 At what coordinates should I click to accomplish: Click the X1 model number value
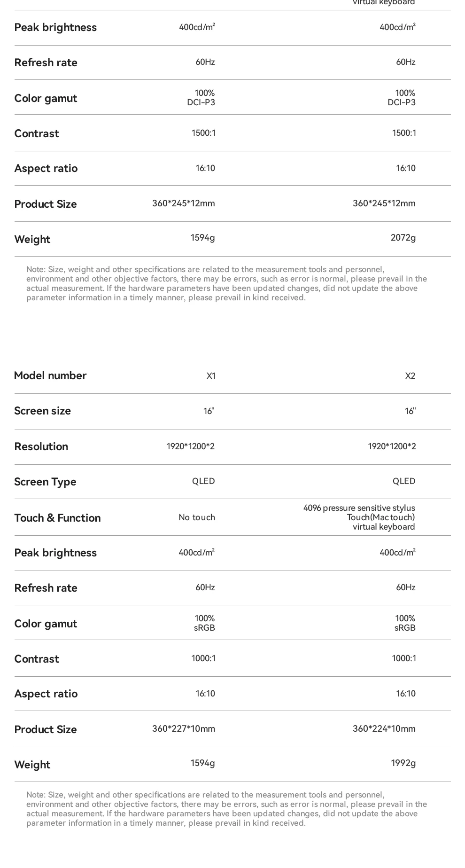click(x=211, y=376)
